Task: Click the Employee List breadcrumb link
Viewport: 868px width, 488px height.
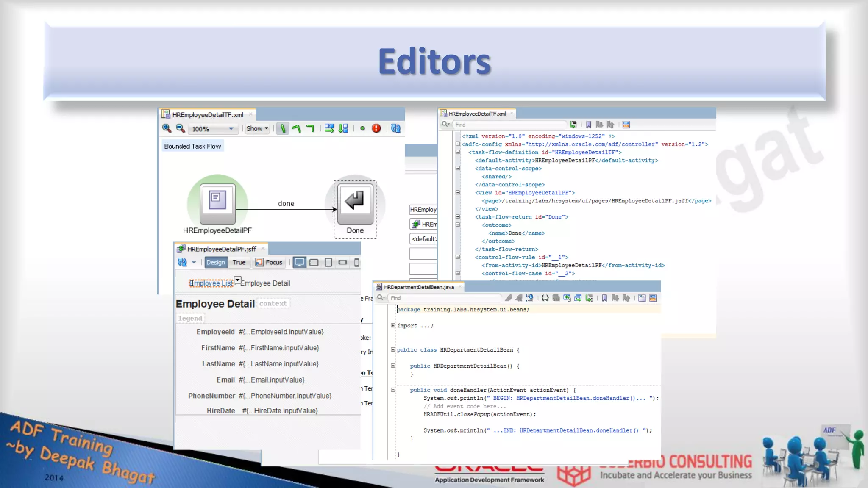Action: (211, 283)
